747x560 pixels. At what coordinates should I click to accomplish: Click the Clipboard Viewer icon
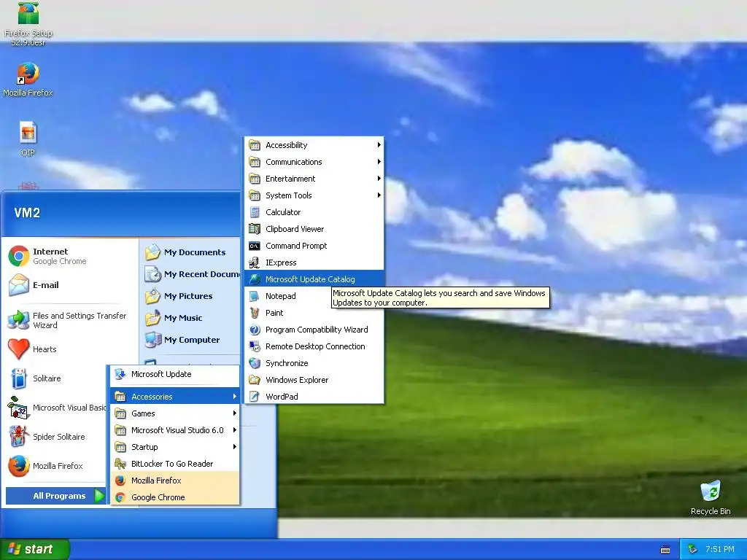pyautogui.click(x=255, y=229)
